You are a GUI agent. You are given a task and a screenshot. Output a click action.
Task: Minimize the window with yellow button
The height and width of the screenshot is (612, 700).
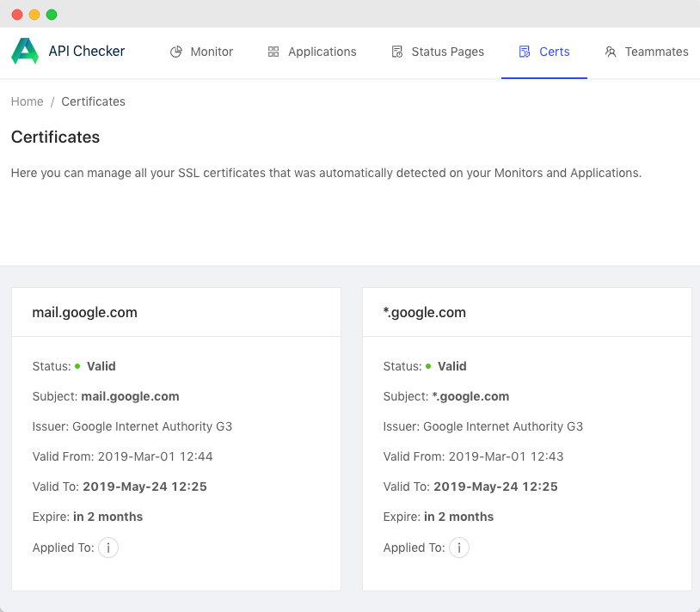[x=34, y=15]
